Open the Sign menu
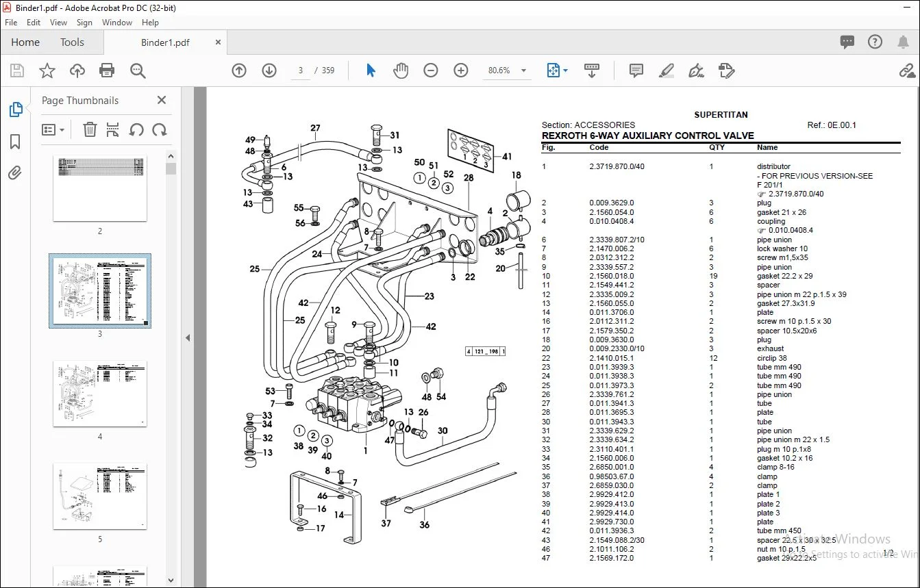 (85, 23)
